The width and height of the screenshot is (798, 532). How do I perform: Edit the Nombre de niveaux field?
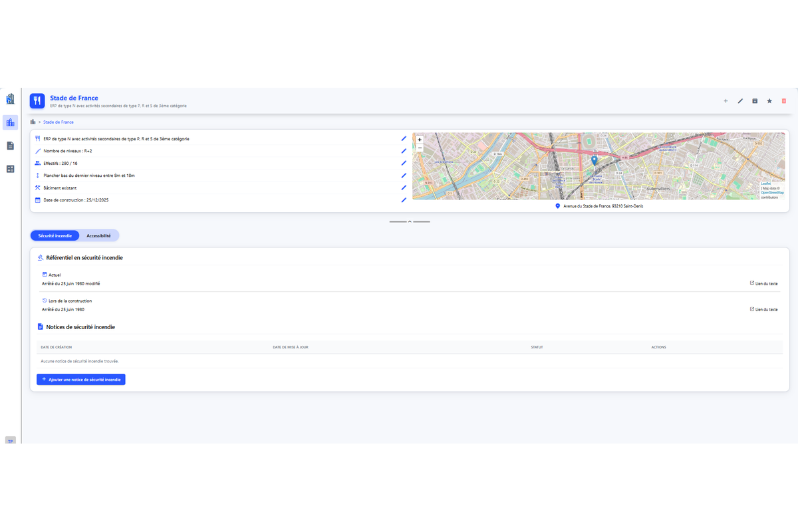tap(403, 151)
